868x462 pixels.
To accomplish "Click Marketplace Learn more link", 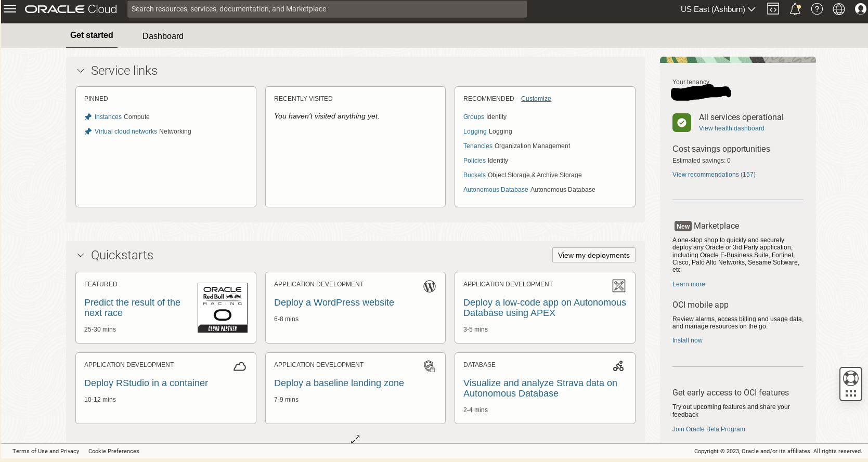I will (689, 284).
